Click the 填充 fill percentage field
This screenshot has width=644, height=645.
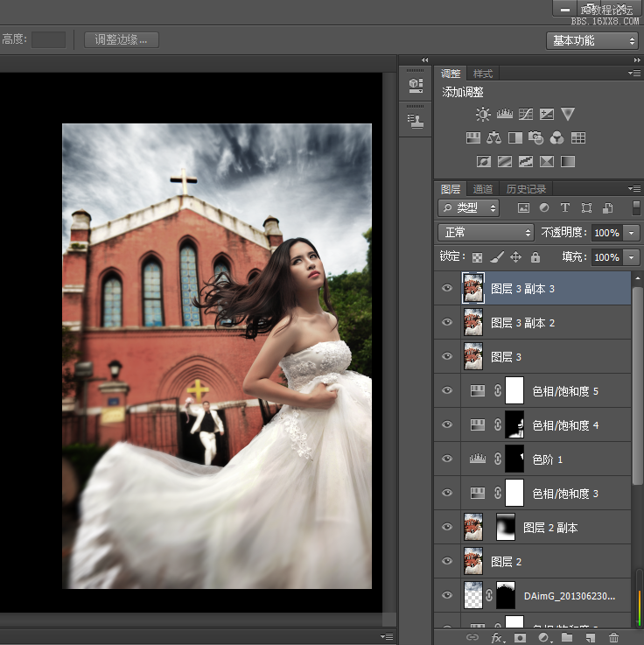pyautogui.click(x=605, y=257)
